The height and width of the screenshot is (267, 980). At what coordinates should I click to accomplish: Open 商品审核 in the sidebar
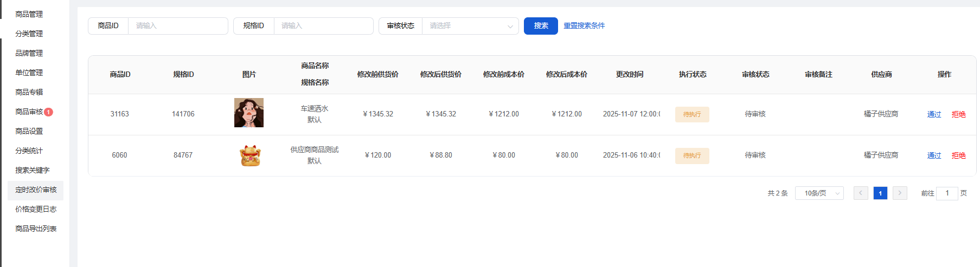click(x=29, y=112)
